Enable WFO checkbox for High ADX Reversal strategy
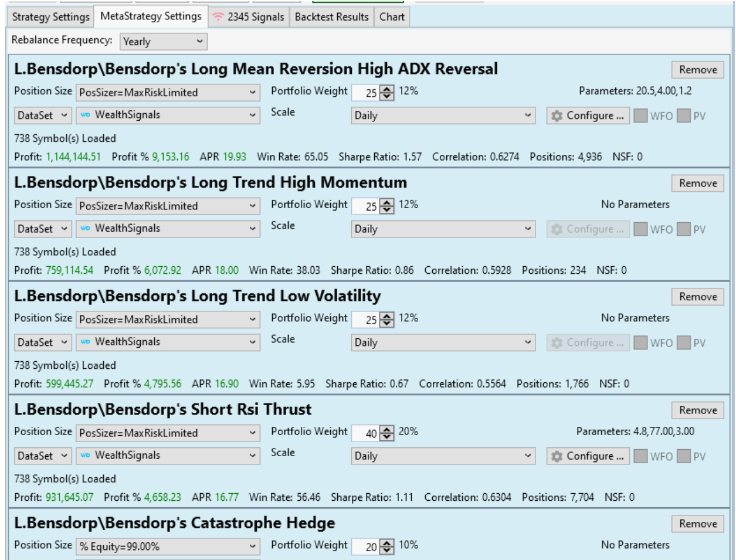 pos(640,116)
